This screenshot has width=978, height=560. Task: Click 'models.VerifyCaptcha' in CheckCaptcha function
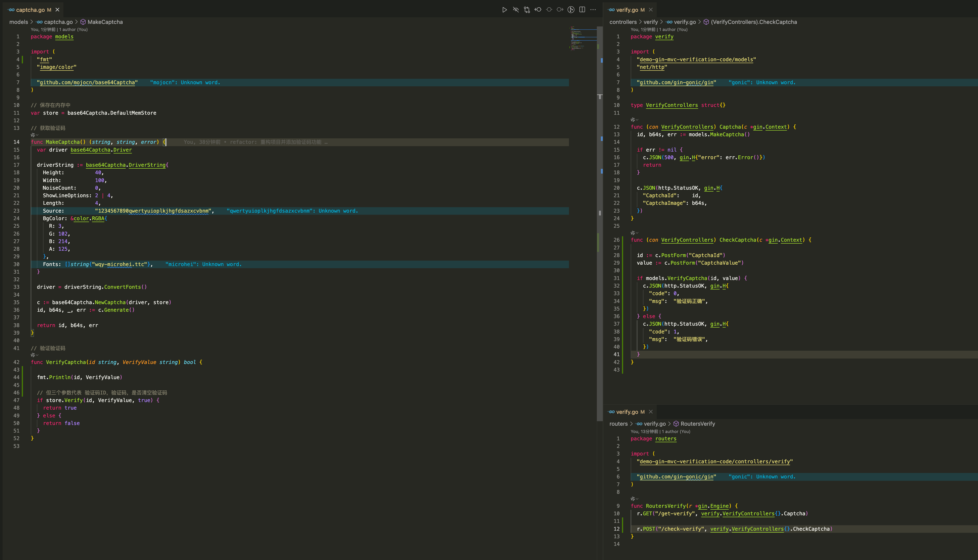676,278
